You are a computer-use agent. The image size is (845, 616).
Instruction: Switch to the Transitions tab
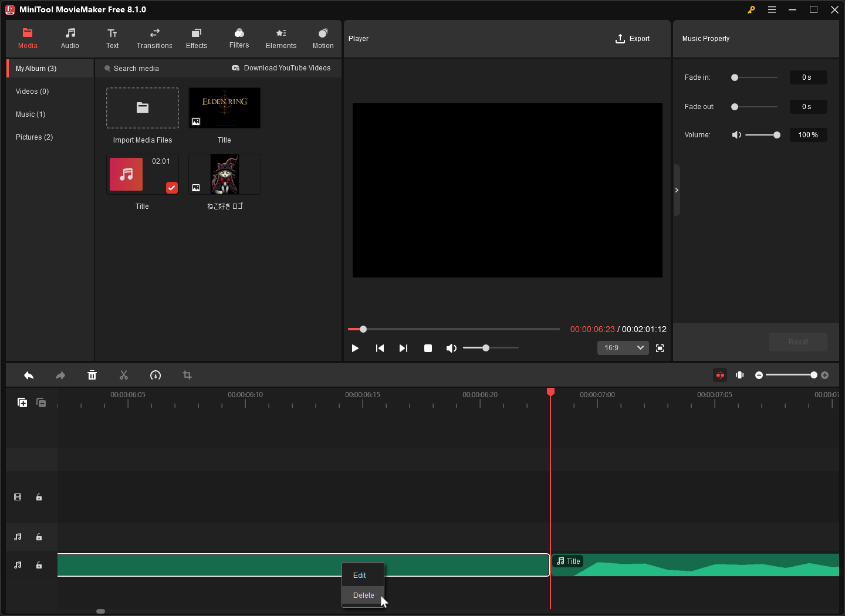[154, 39]
